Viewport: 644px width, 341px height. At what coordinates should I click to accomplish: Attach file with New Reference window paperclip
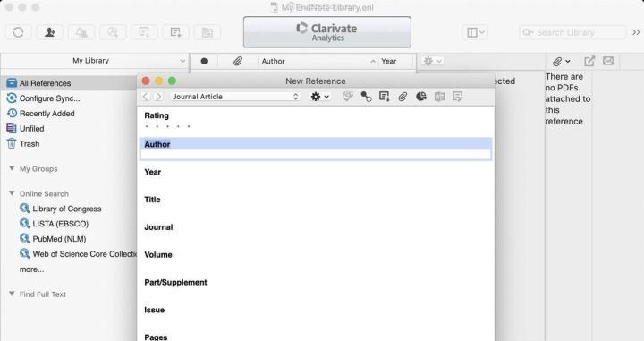pyautogui.click(x=402, y=97)
